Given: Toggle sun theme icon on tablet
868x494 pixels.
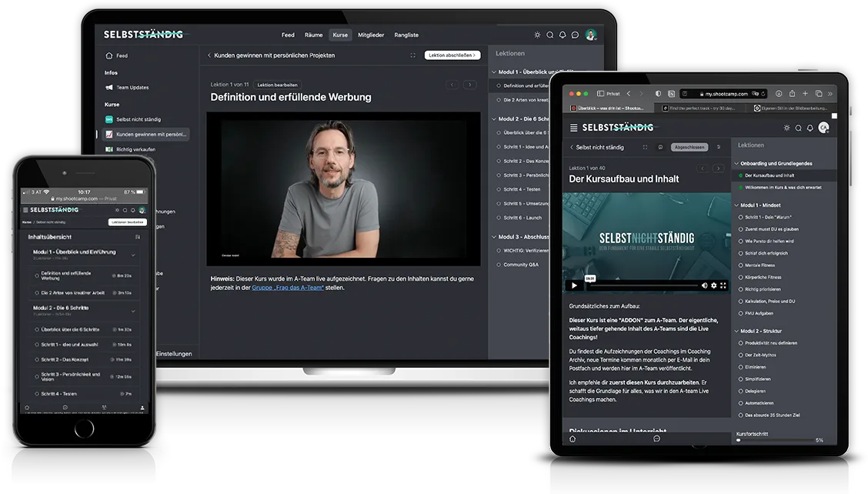Looking at the screenshot, I should (x=786, y=128).
